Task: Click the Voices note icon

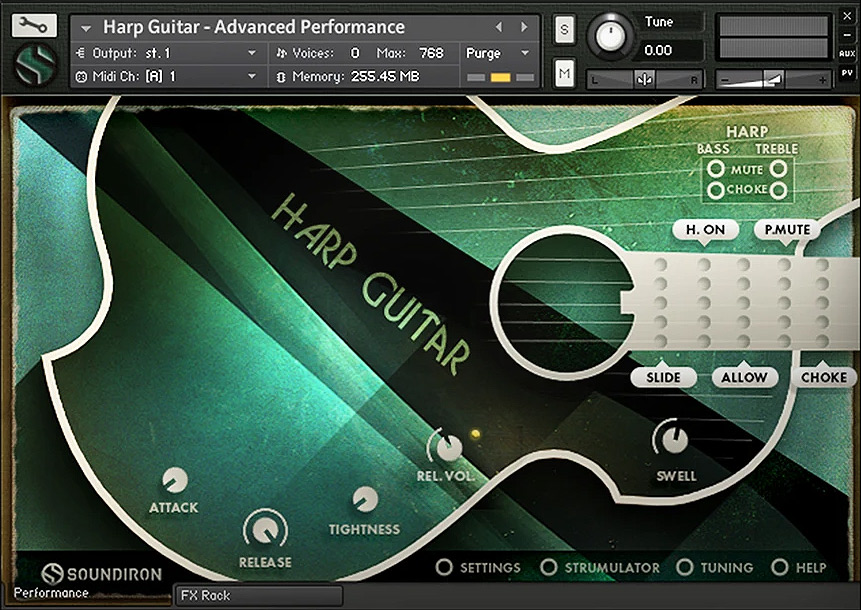Action: (281, 53)
